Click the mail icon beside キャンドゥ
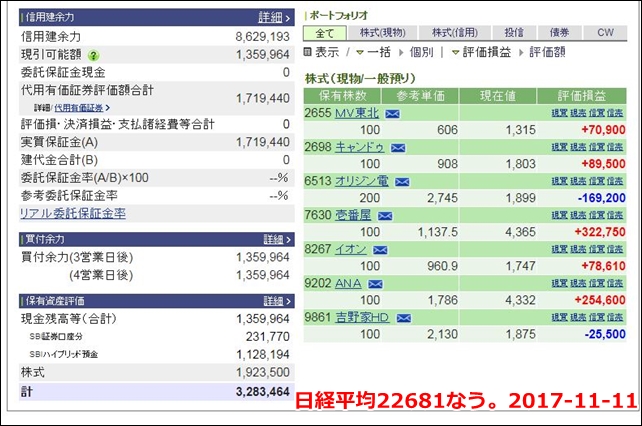The width and height of the screenshot is (642, 426). coord(398,148)
